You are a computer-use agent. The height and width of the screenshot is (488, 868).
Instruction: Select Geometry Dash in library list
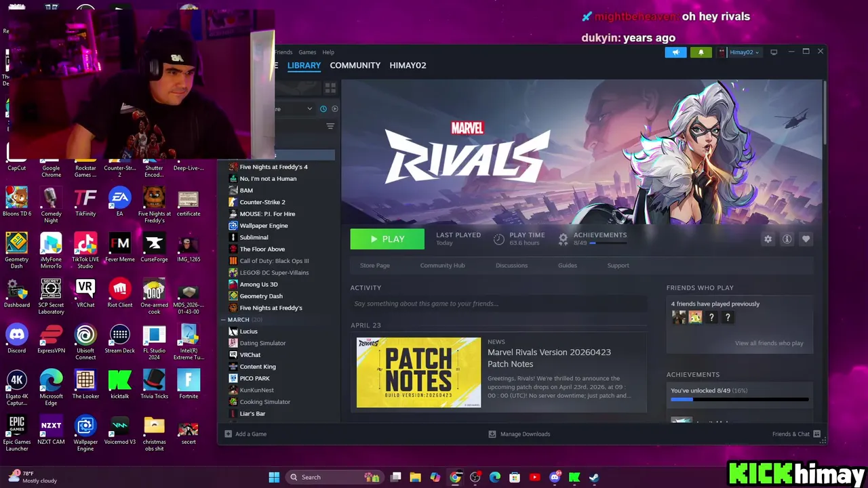(x=261, y=296)
